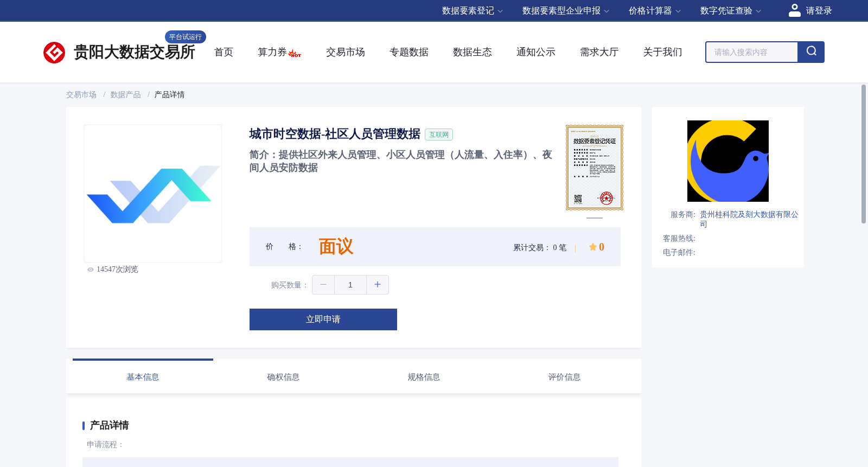Click the user login avatar icon
Image resolution: width=868 pixels, height=467 pixels.
[795, 10]
